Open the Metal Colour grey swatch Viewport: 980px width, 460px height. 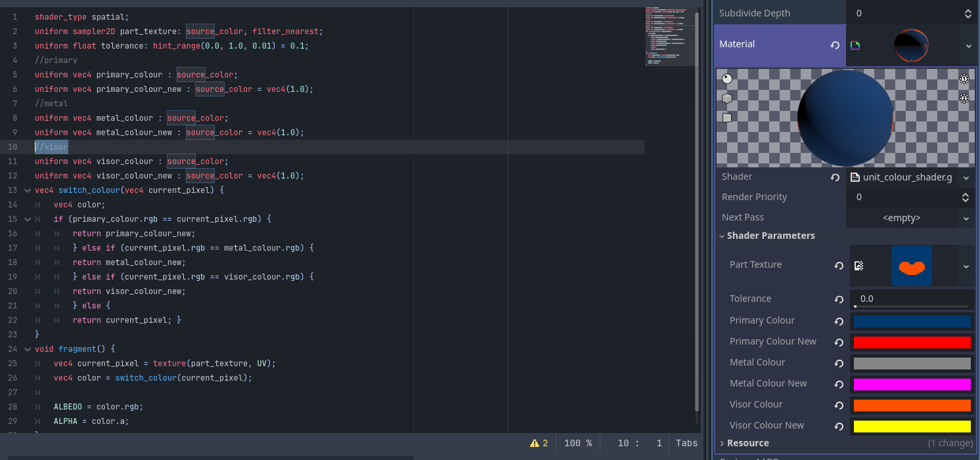click(x=912, y=364)
